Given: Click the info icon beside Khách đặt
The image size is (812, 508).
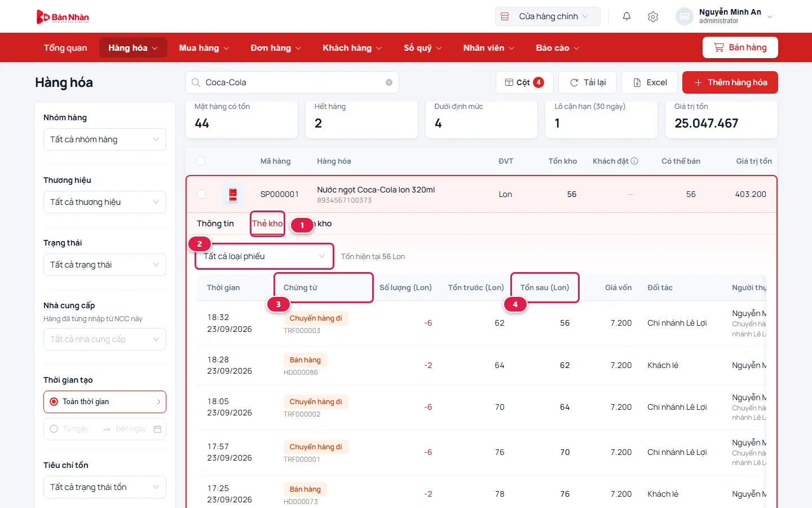Looking at the screenshot, I should 634,161.
